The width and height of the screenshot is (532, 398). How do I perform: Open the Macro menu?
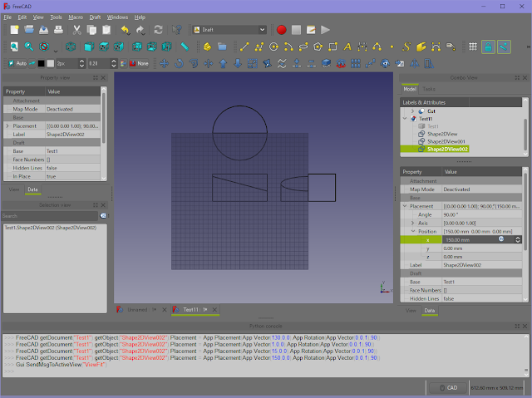click(x=76, y=17)
